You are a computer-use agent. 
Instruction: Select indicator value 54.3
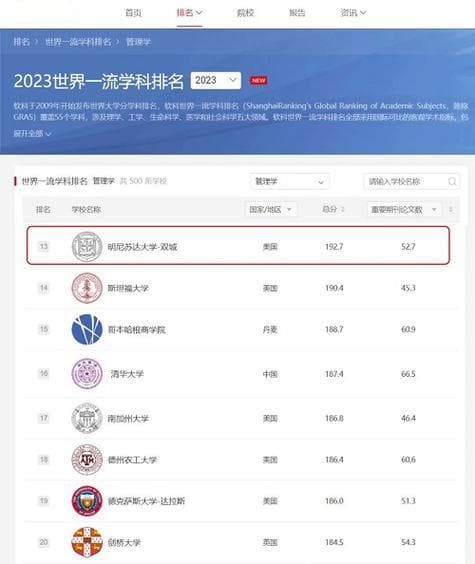click(408, 542)
